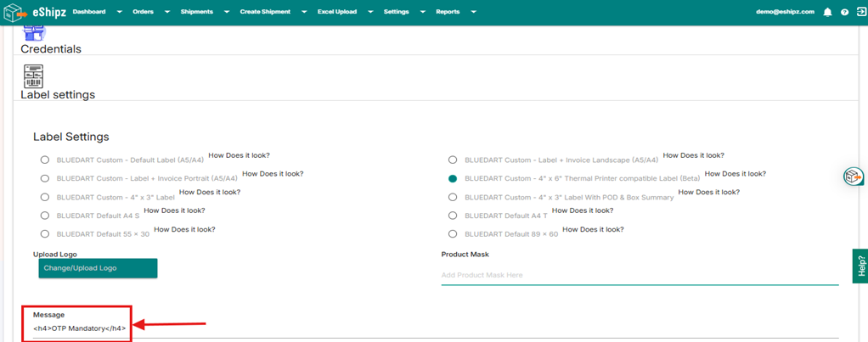868x342 pixels.
Task: Click the Credentials section icon
Action: (x=34, y=32)
